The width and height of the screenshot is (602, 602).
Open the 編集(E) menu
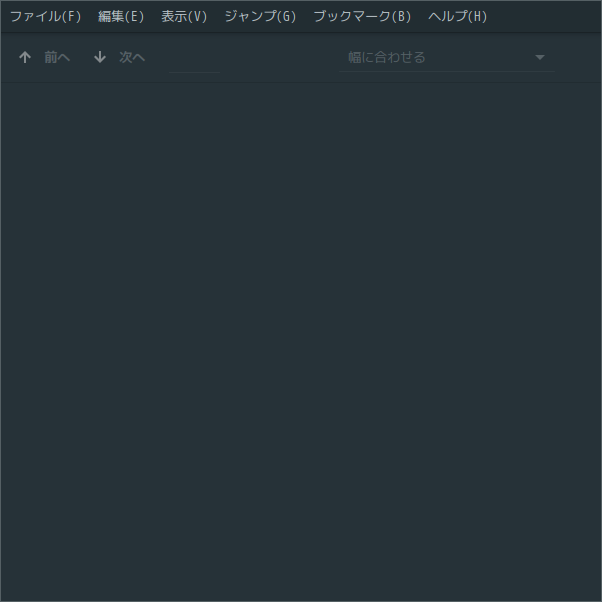pos(121,17)
